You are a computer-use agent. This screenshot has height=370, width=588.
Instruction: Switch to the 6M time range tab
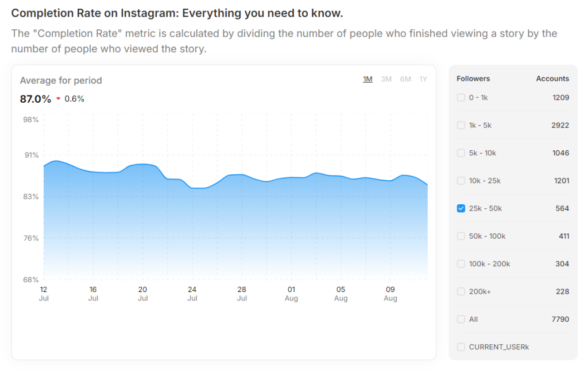[405, 79]
